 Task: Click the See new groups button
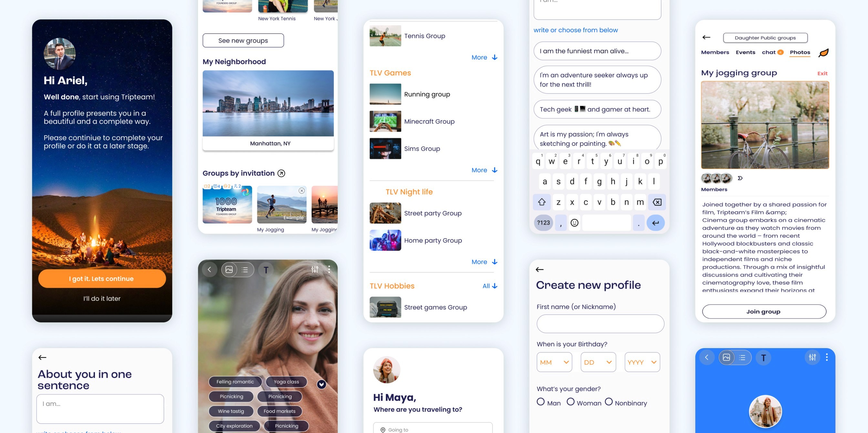pyautogui.click(x=243, y=40)
